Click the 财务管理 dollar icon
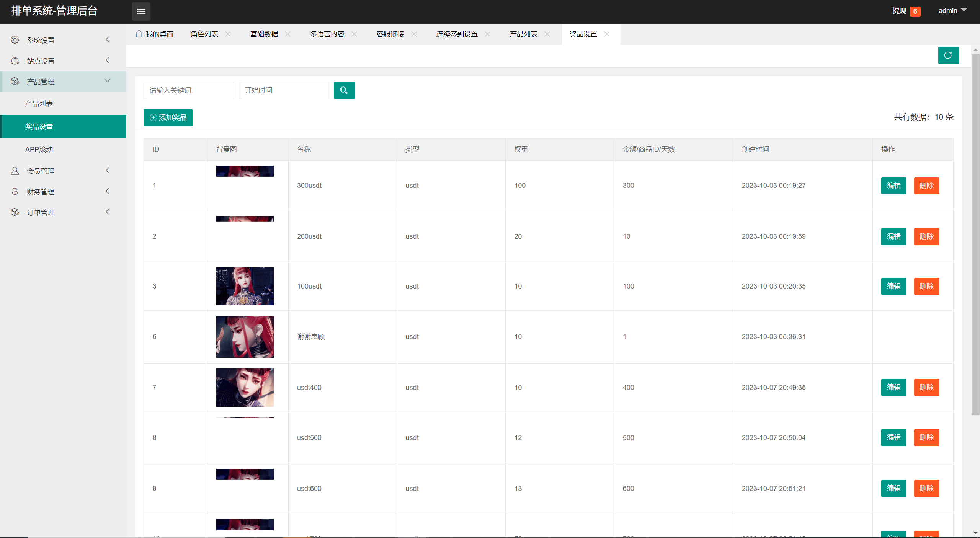The image size is (980, 538). pos(15,191)
